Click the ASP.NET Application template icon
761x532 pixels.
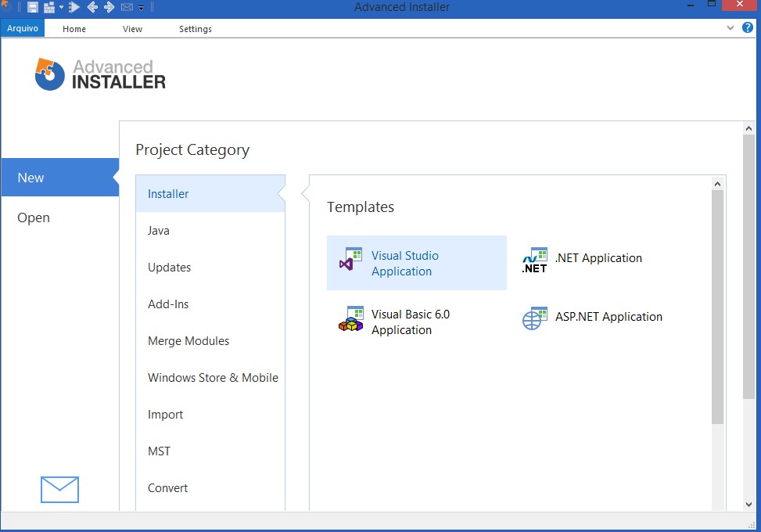[x=535, y=318]
